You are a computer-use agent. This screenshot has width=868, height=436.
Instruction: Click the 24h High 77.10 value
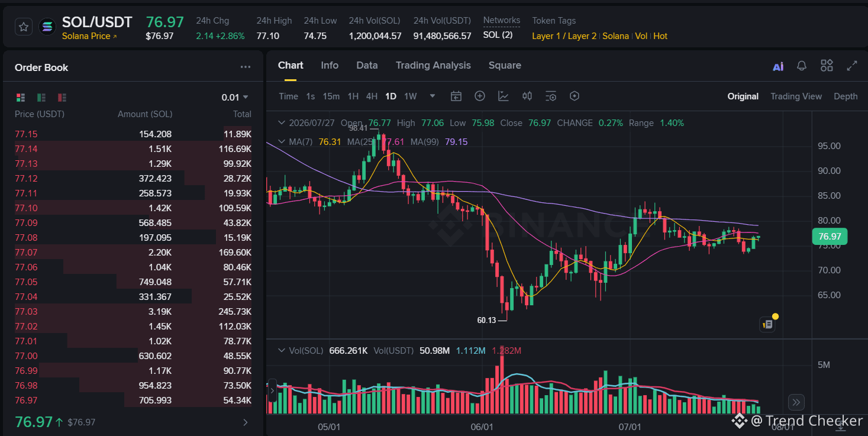pyautogui.click(x=267, y=36)
